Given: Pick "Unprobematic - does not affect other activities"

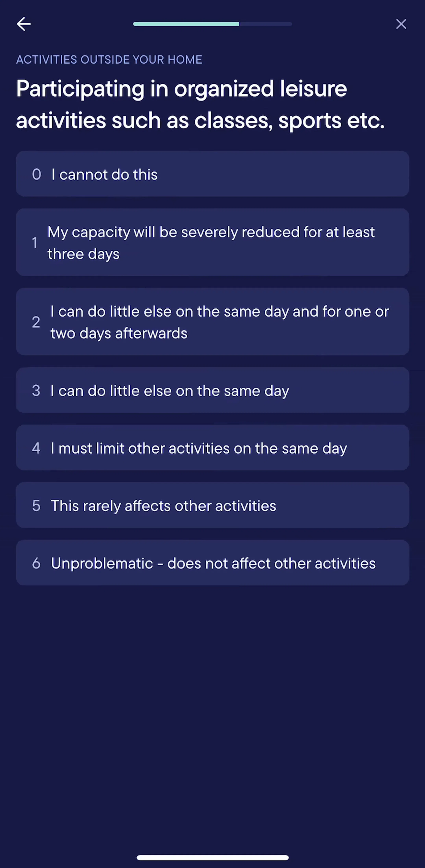Looking at the screenshot, I should [212, 563].
